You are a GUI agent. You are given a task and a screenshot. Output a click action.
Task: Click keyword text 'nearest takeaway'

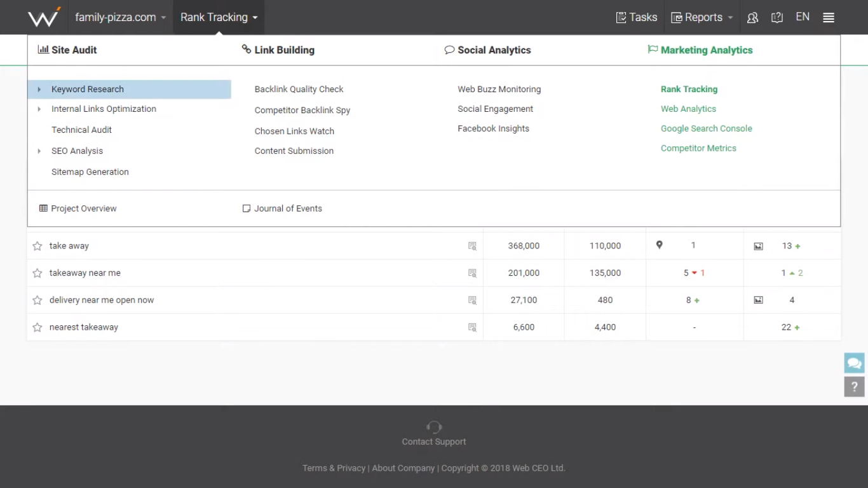pos(84,328)
